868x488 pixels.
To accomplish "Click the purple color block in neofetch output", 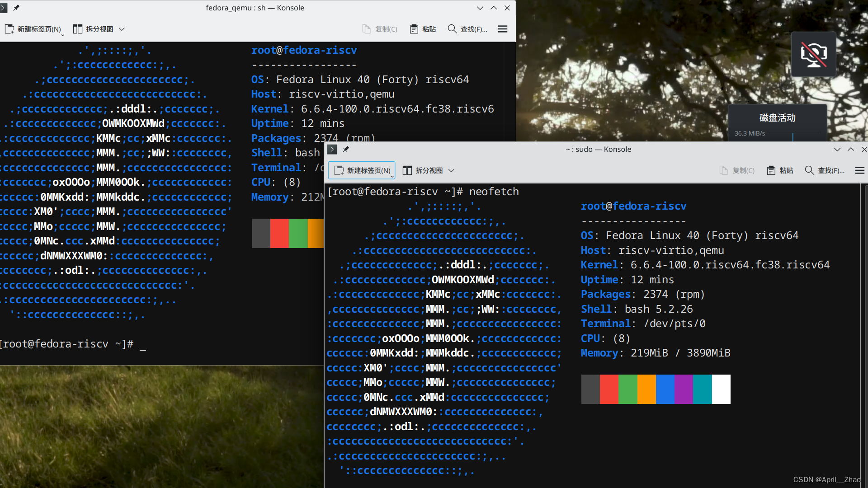I will click(x=684, y=389).
